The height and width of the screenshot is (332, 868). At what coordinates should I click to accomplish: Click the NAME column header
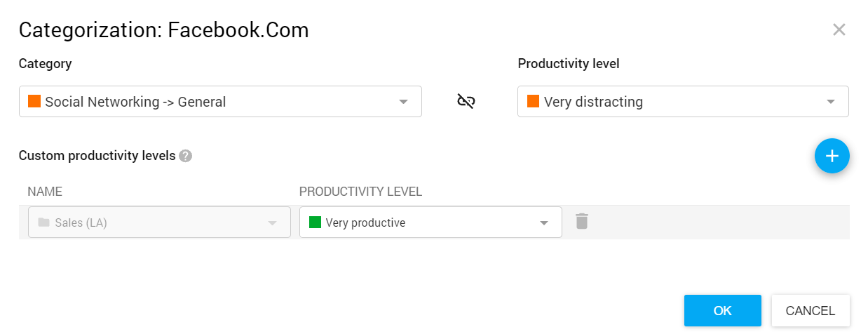pos(45,192)
